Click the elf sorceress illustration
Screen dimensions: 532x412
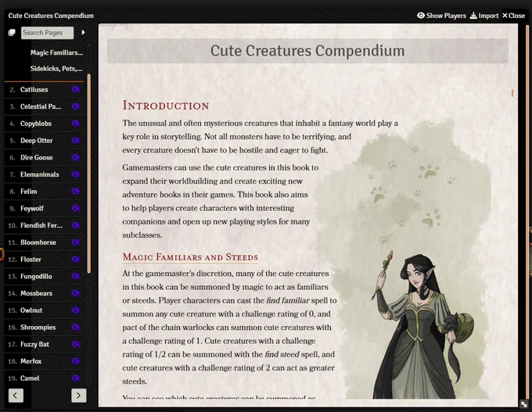click(x=424, y=325)
